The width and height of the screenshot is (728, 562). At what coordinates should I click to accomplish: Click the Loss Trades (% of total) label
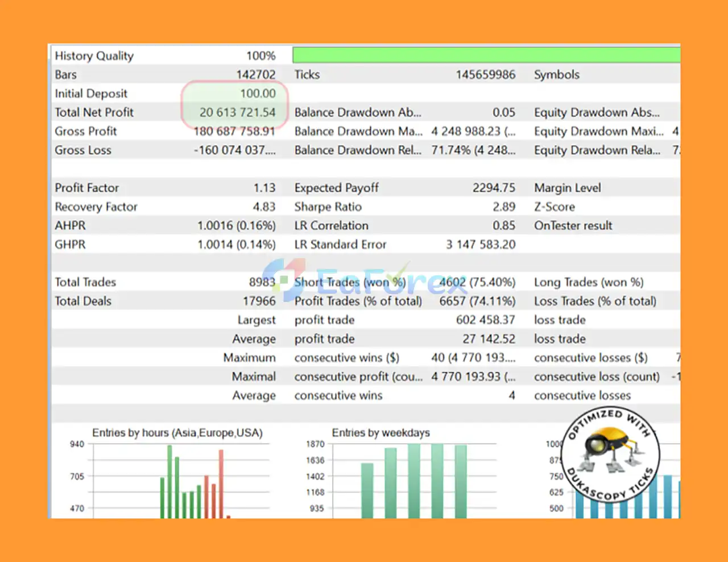(x=595, y=301)
